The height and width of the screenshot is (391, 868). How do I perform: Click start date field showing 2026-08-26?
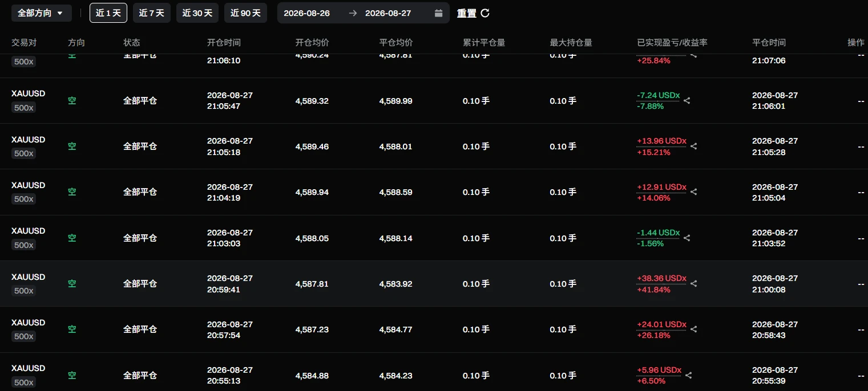coord(306,13)
